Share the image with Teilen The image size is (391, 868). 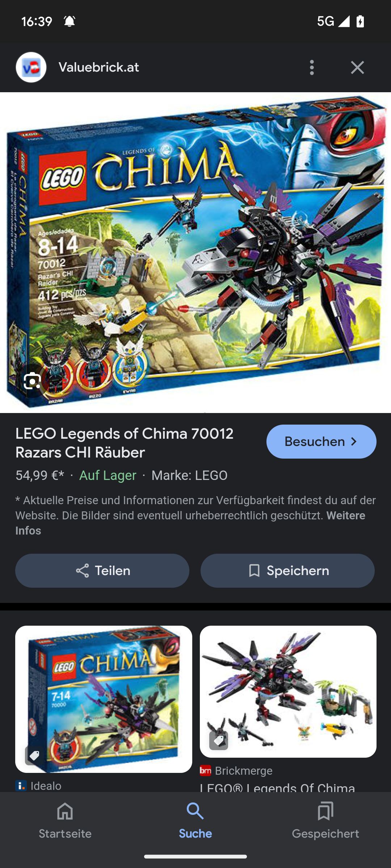102,571
